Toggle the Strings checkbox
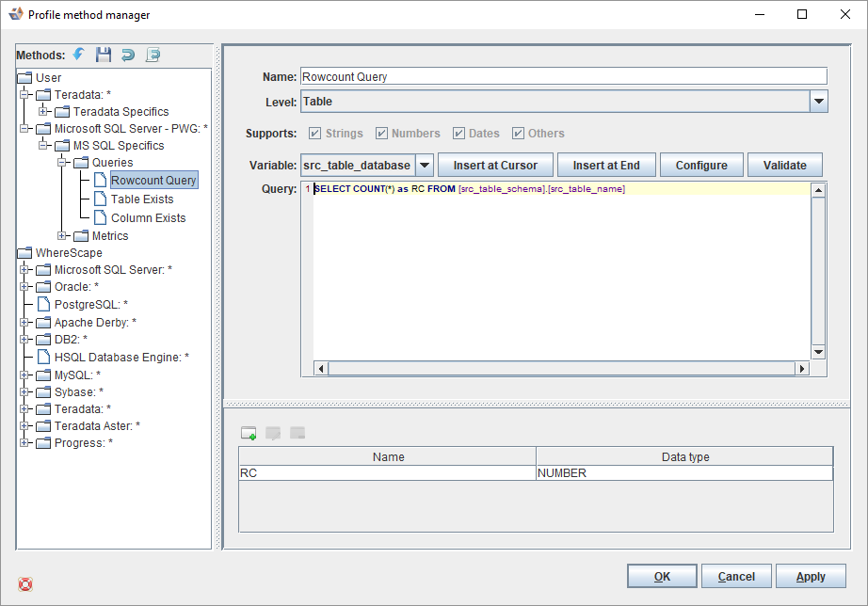Viewport: 868px width, 606px height. click(x=315, y=134)
